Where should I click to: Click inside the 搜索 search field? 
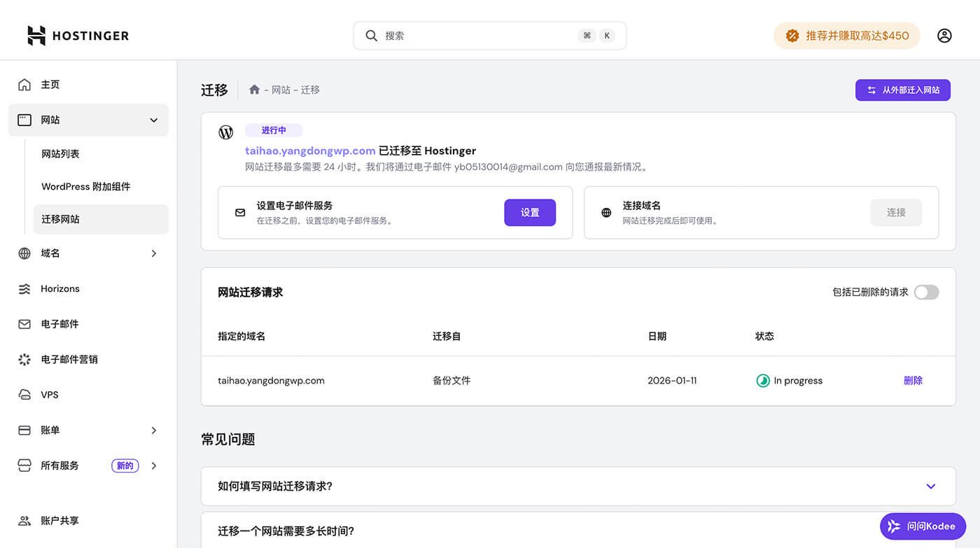click(x=489, y=35)
